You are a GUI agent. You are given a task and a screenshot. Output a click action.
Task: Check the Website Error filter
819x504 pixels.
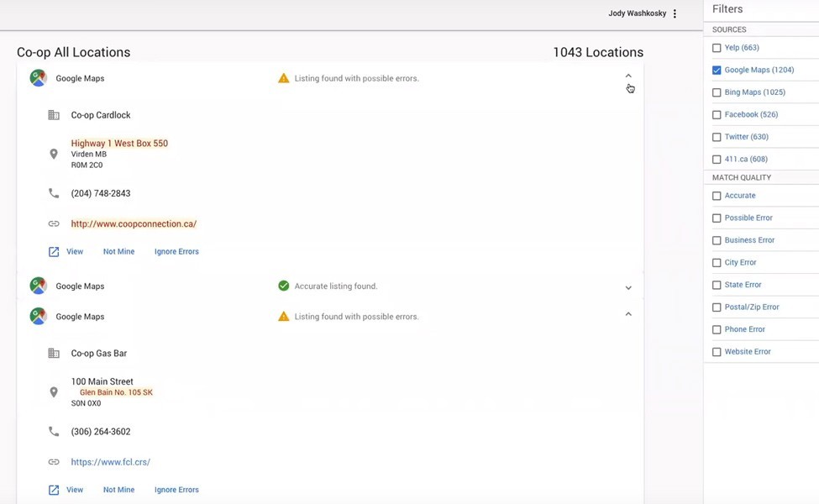click(717, 352)
